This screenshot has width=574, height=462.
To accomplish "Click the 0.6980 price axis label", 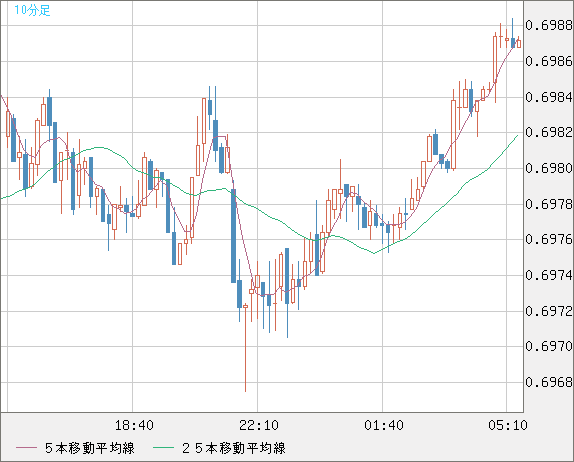I will 549,168.
